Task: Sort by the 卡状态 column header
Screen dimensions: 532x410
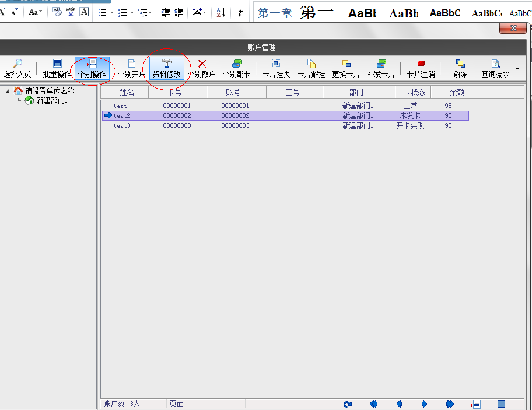Action: click(414, 92)
